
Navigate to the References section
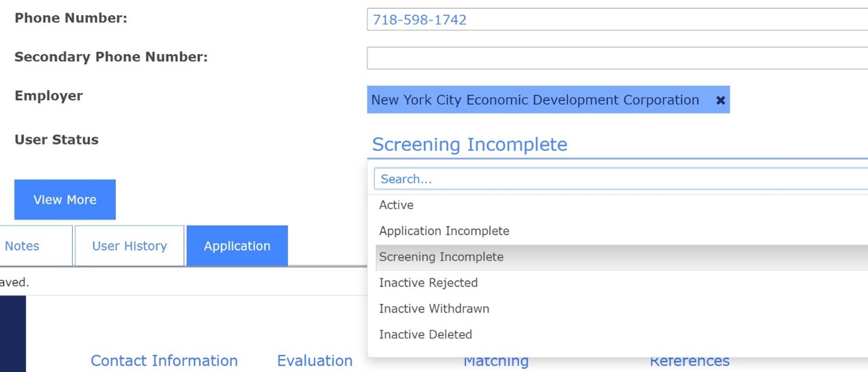[690, 362]
